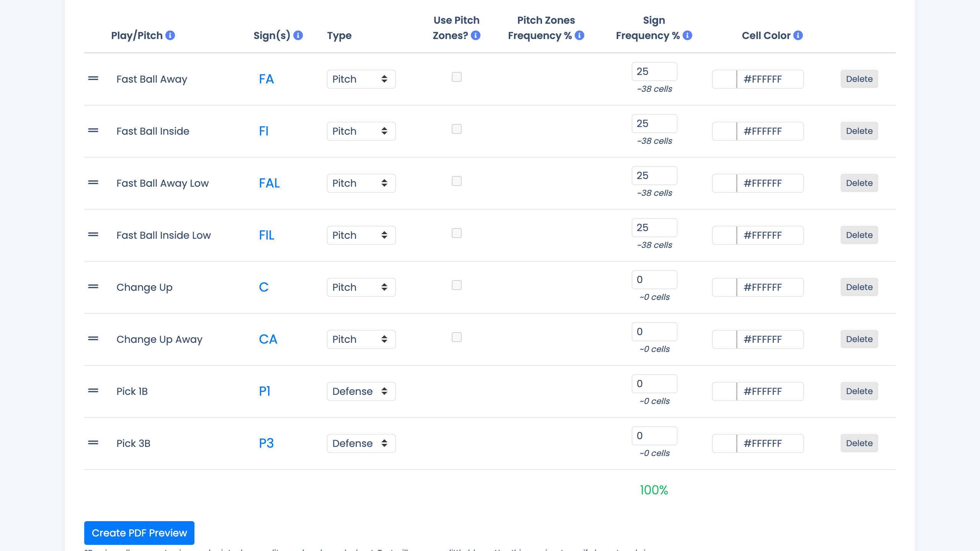The height and width of the screenshot is (551, 980).
Task: Click Fast Ball Inside sign frequency field
Action: (654, 124)
